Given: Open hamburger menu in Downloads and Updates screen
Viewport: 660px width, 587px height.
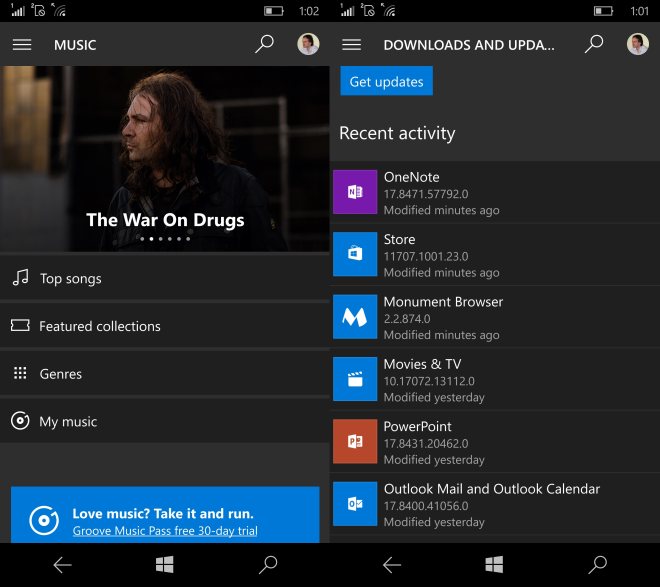Looking at the screenshot, I should pyautogui.click(x=351, y=45).
